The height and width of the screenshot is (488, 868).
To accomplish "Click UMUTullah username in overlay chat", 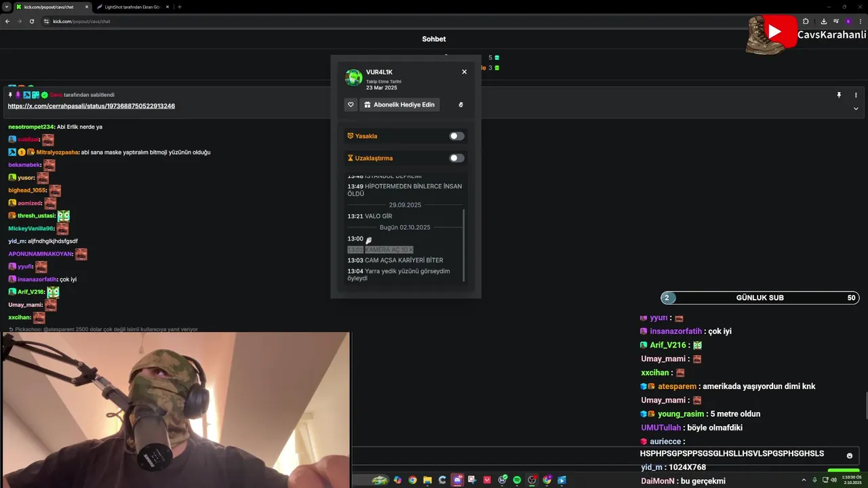I will click(660, 428).
